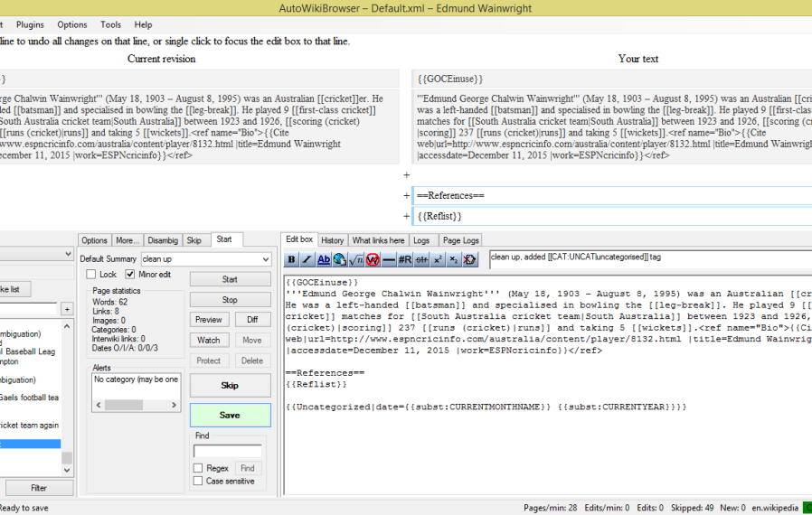This screenshot has height=515, width=812.
Task: Save the page with the green Save button
Action: pos(230,415)
